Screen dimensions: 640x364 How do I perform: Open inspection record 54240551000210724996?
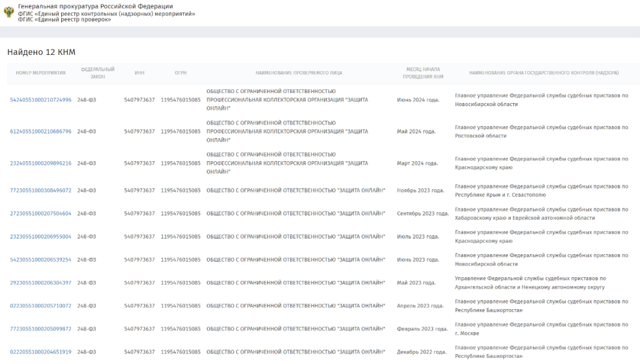41,100
